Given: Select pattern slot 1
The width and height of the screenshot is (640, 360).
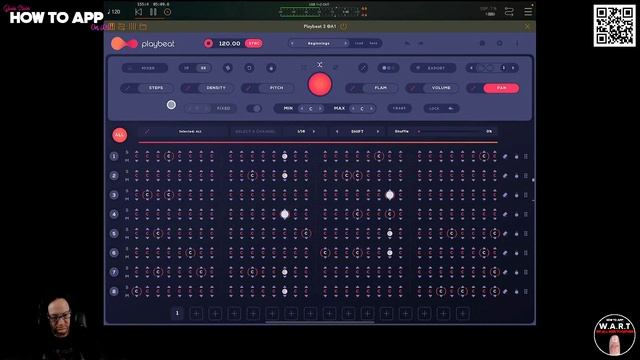Looking at the screenshot, I should pyautogui.click(x=177, y=313).
